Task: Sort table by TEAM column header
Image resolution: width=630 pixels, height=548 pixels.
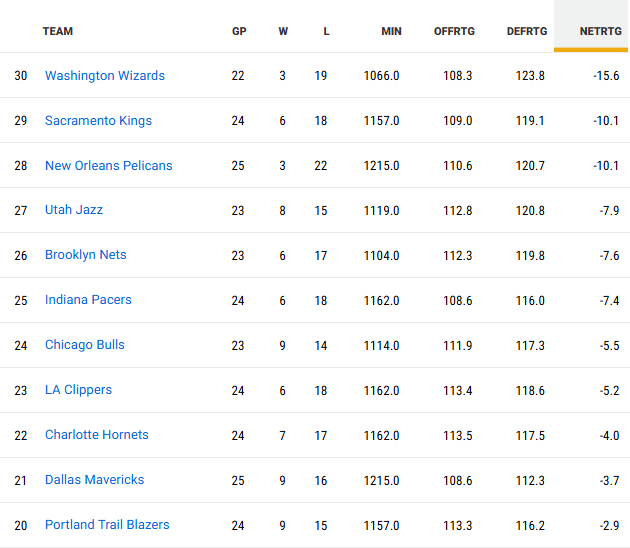Action: click(58, 31)
